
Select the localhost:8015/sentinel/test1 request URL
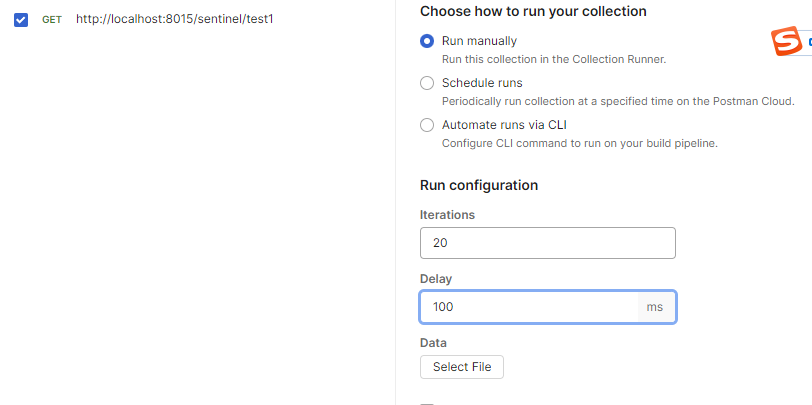tap(174, 19)
